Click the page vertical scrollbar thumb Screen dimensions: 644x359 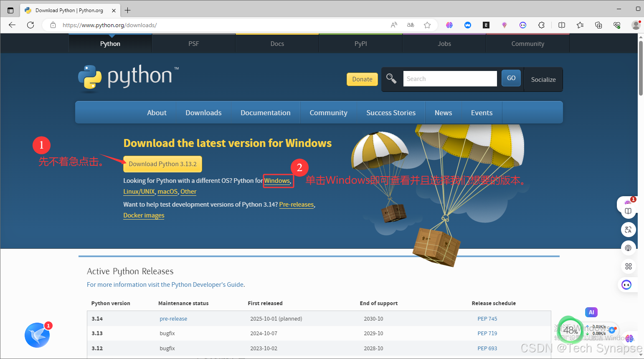[641, 69]
